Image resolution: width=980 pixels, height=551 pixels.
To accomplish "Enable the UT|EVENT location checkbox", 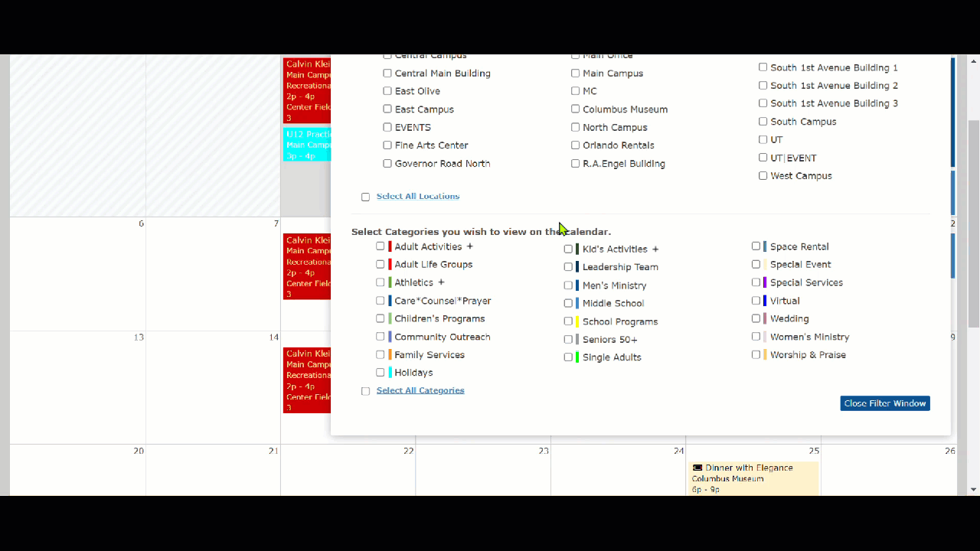I will pyautogui.click(x=763, y=158).
